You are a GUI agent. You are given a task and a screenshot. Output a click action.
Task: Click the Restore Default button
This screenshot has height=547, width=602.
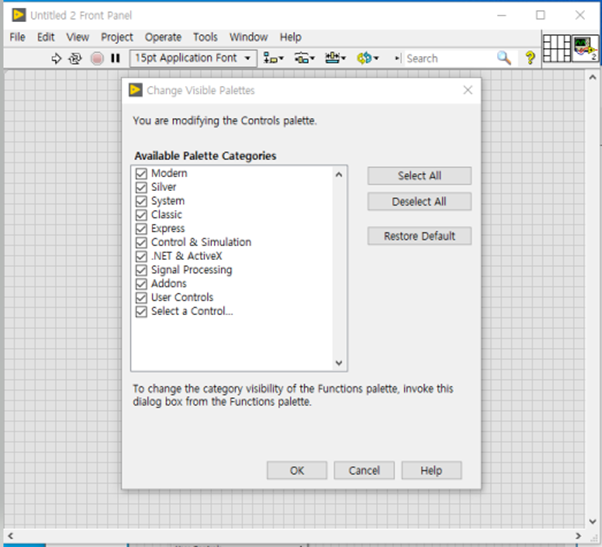tap(419, 236)
